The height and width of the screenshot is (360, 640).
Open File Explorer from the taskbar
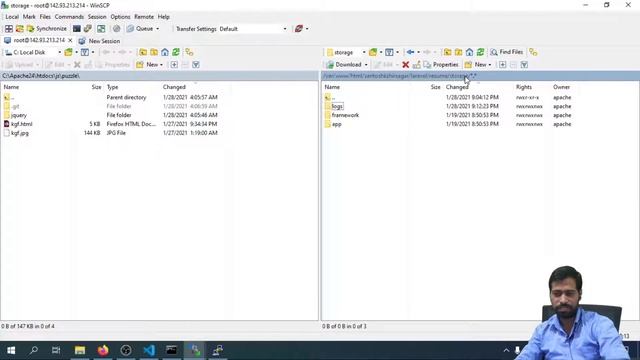tap(80, 350)
